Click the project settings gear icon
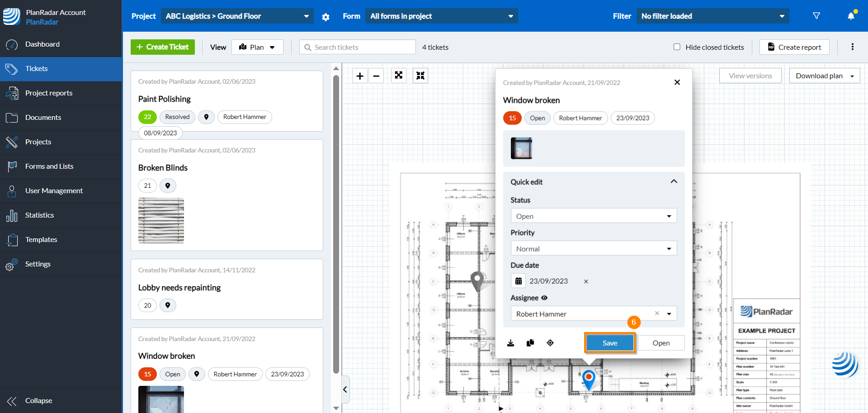This screenshot has width=868, height=413. [325, 17]
